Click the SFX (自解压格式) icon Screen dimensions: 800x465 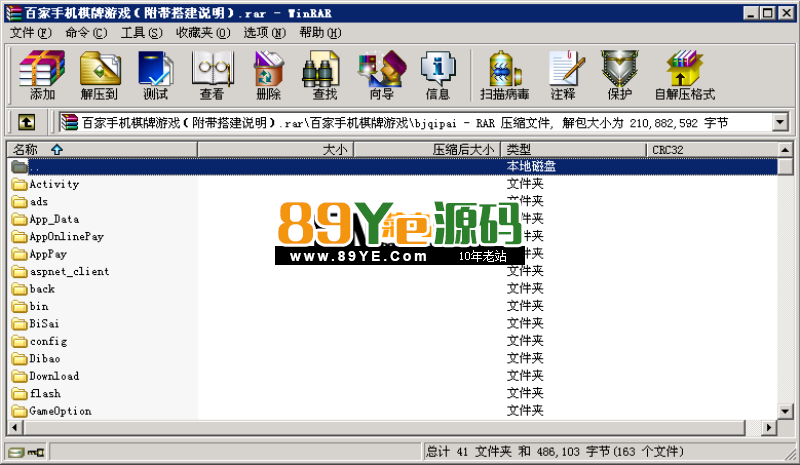coord(685,75)
